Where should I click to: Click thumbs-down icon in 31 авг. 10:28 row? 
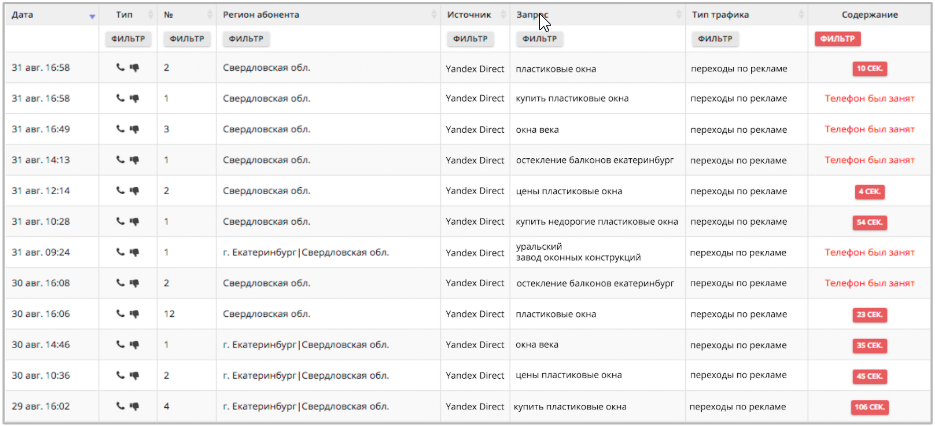(x=134, y=221)
